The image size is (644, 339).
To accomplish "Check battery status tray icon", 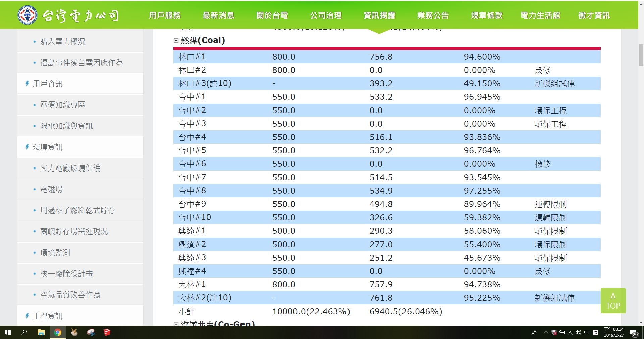I will pyautogui.click(x=562, y=332).
